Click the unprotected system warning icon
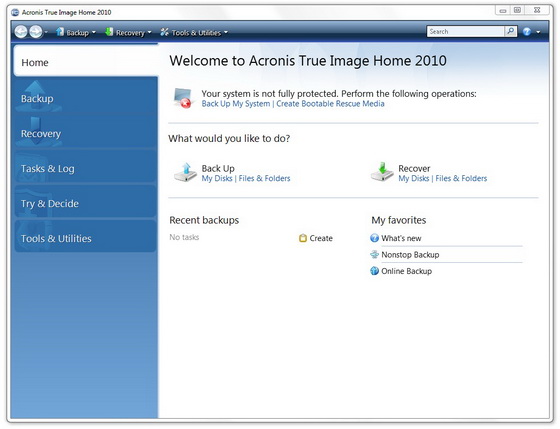The height and width of the screenshot is (429, 560). pos(183,98)
